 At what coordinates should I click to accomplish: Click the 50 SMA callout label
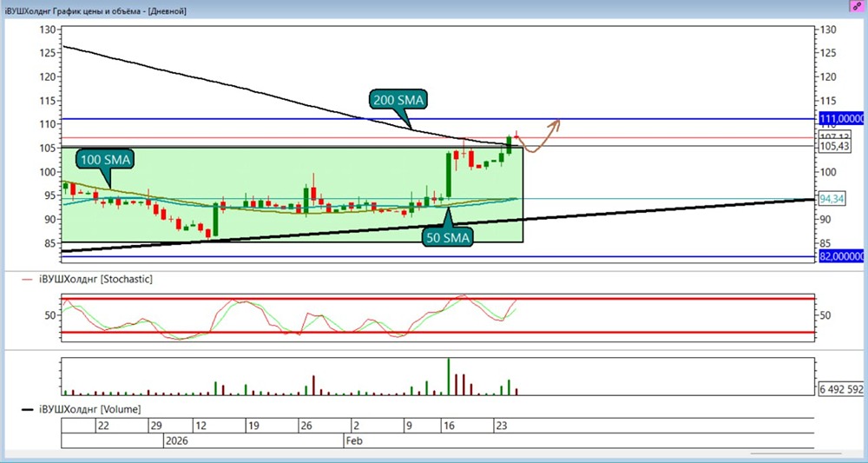[x=447, y=238]
